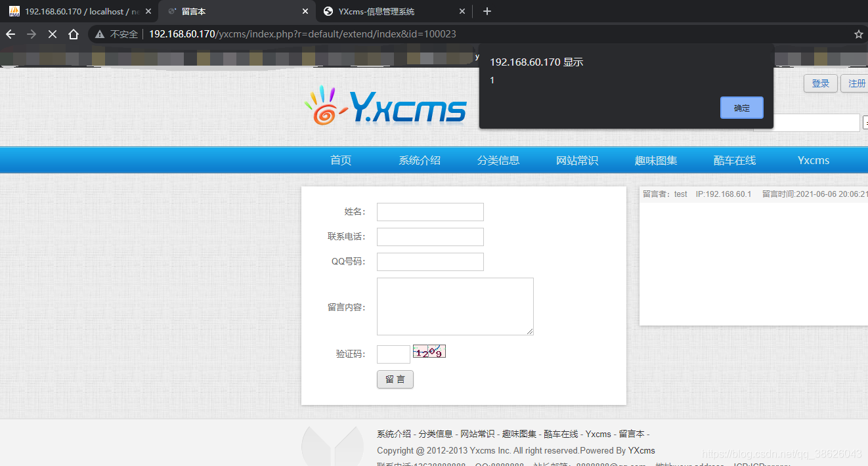Focus the 姓名 name field
The image size is (868, 466).
pos(430,212)
